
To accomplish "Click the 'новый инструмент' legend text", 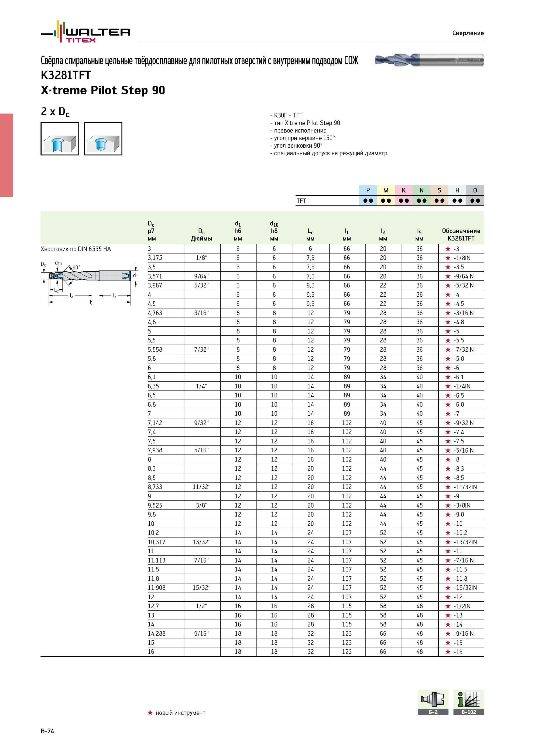I will point(180,713).
